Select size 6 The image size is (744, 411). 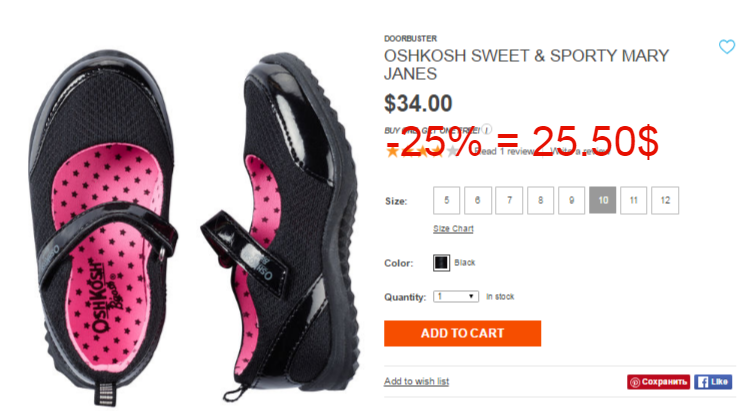pyautogui.click(x=478, y=200)
